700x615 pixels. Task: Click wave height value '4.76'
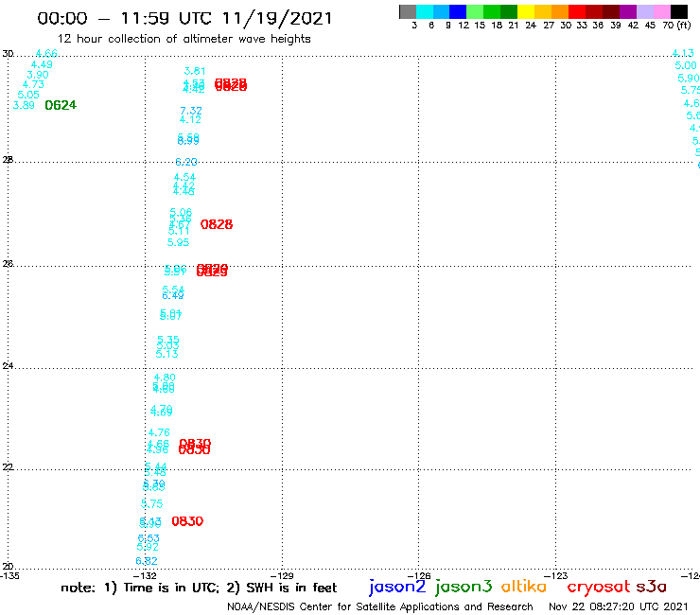point(159,432)
